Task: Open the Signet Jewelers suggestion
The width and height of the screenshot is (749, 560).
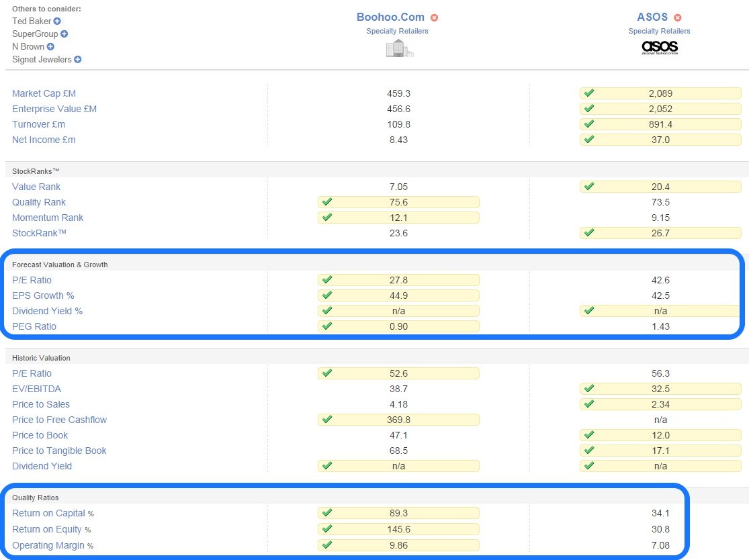Action: 42,60
